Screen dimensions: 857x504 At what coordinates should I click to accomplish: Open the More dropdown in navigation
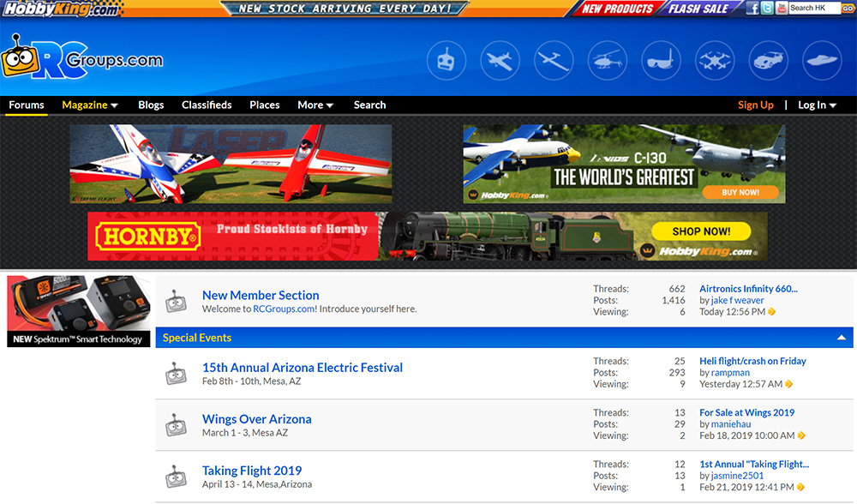tap(315, 105)
